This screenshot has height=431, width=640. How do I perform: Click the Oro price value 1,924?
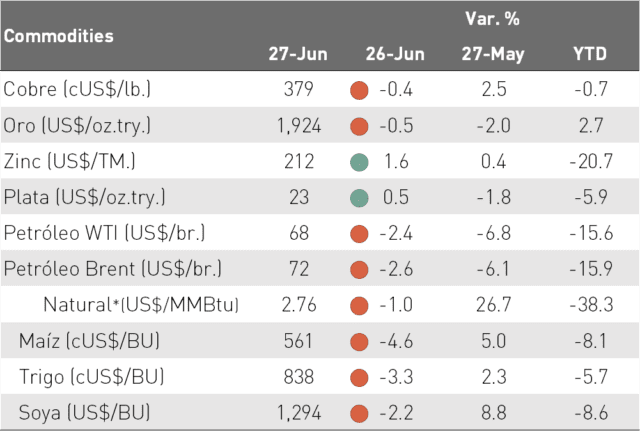click(299, 126)
